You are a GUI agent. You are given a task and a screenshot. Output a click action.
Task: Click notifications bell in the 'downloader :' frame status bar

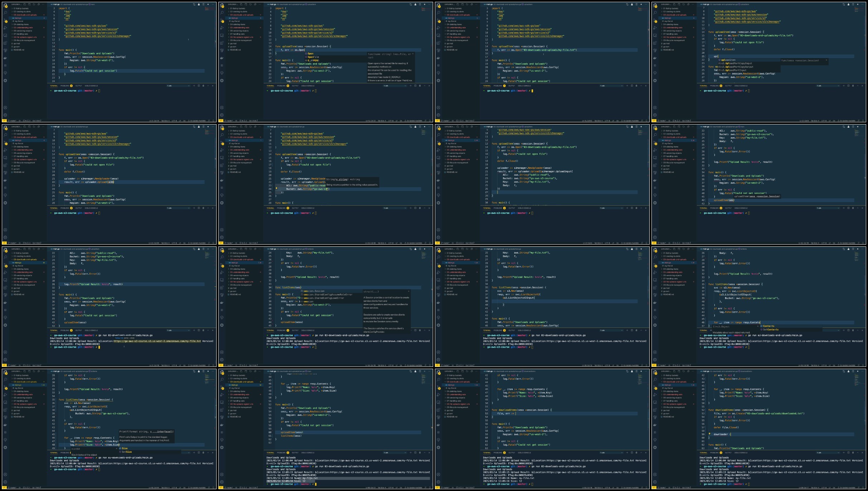tap(863, 488)
